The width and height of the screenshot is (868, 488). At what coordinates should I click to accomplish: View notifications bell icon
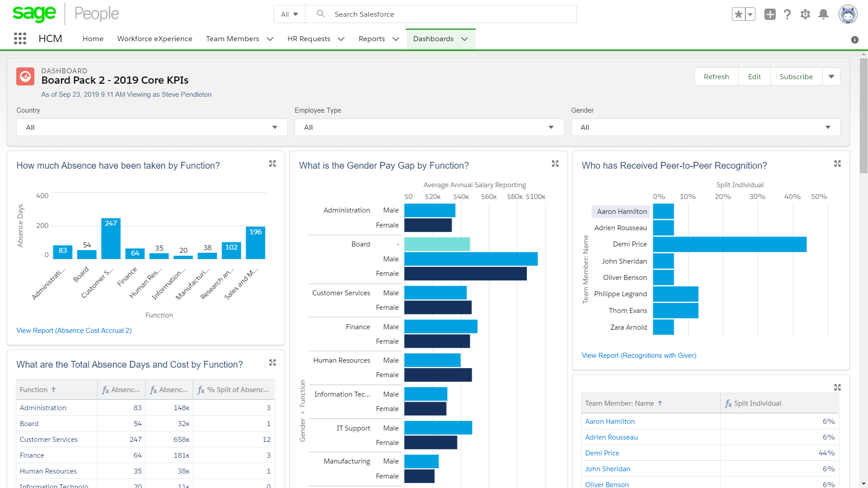pos(823,14)
